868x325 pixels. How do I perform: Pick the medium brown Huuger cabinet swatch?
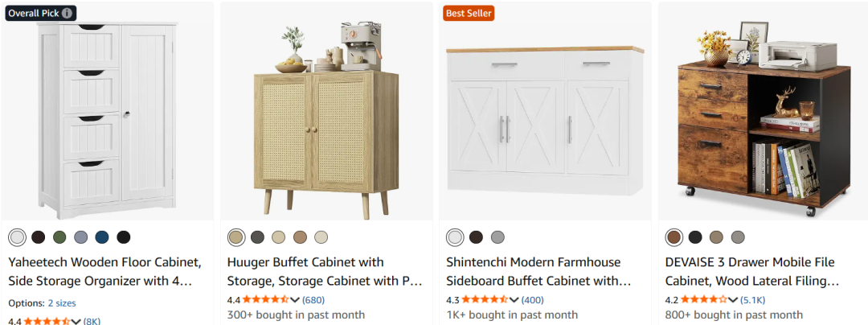click(x=300, y=237)
